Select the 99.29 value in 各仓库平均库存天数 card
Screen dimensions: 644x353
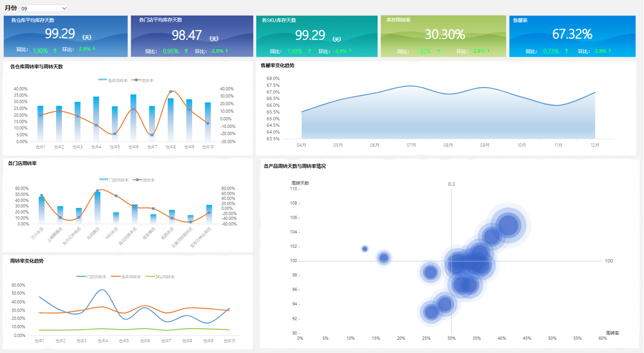[x=60, y=34]
